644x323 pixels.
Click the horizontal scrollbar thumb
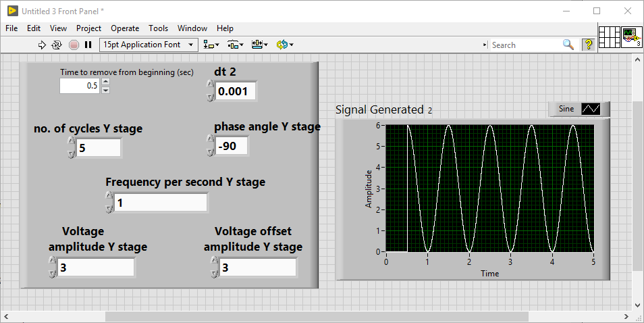317,316
